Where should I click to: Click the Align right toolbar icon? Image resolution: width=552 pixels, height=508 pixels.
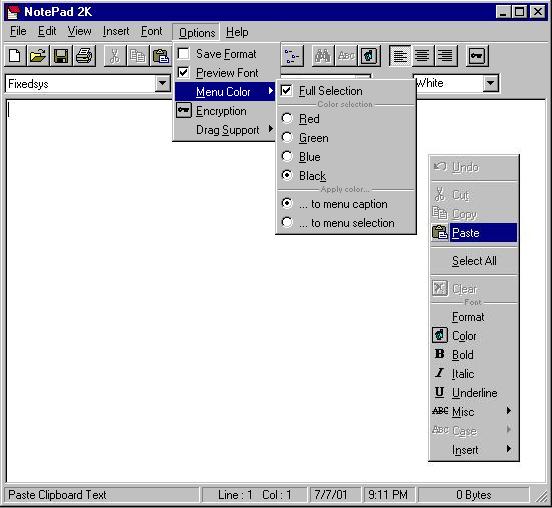(446, 56)
